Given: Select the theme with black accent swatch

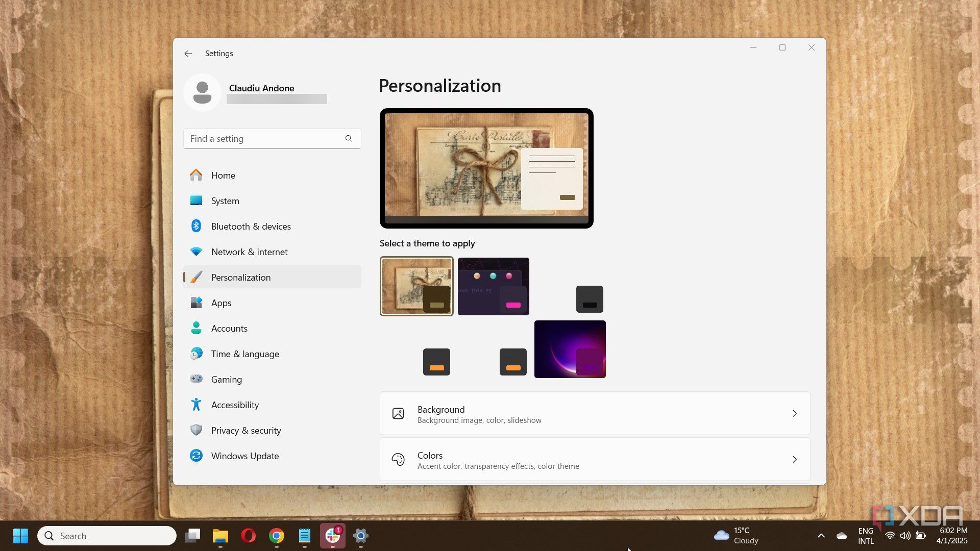Looking at the screenshot, I should pos(590,299).
